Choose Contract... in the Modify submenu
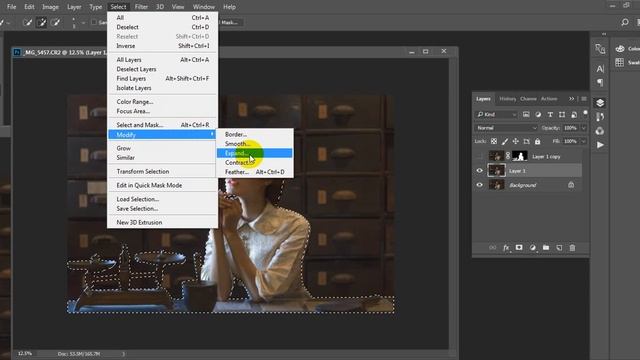 pos(254,162)
